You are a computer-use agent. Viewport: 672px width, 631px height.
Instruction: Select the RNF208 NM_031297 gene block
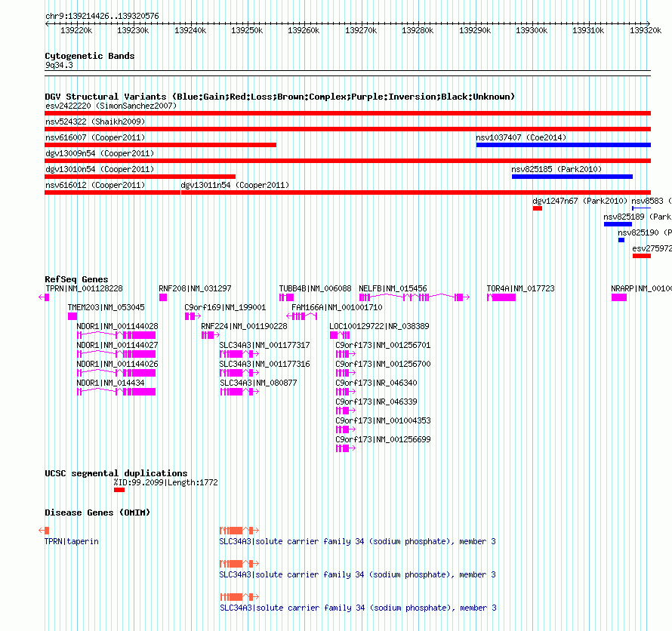(163, 297)
